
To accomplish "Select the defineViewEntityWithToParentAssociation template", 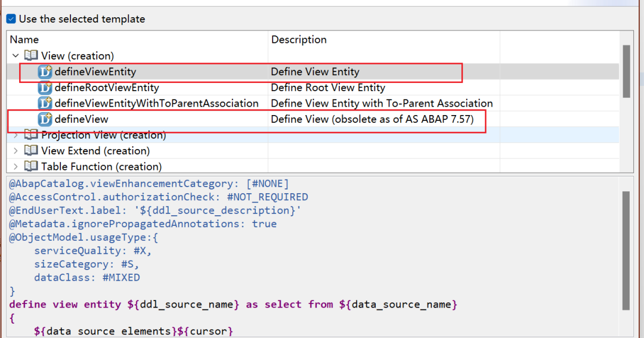I will tap(156, 104).
